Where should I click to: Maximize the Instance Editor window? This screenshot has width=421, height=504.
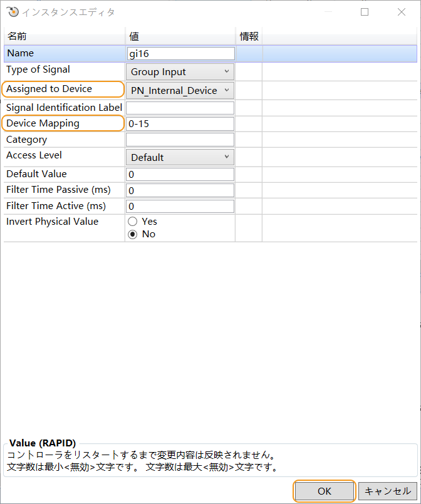click(x=365, y=12)
